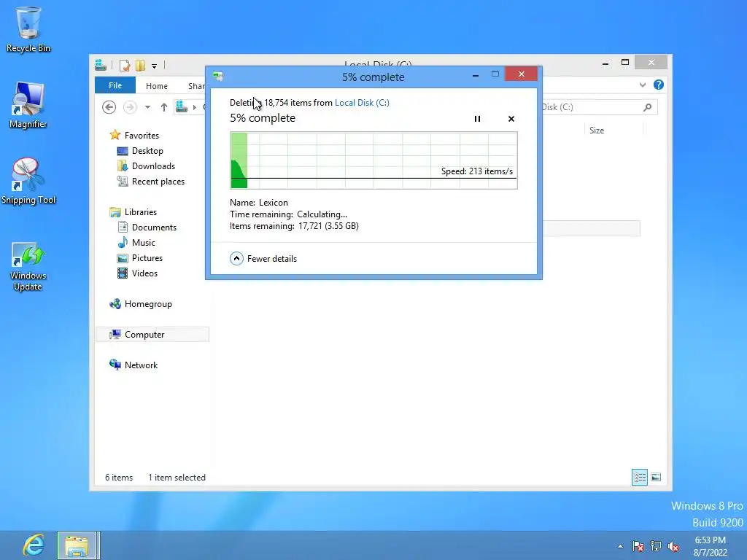The image size is (747, 560).
Task: Open the Recycle Bin desktop icon
Action: [x=28, y=29]
